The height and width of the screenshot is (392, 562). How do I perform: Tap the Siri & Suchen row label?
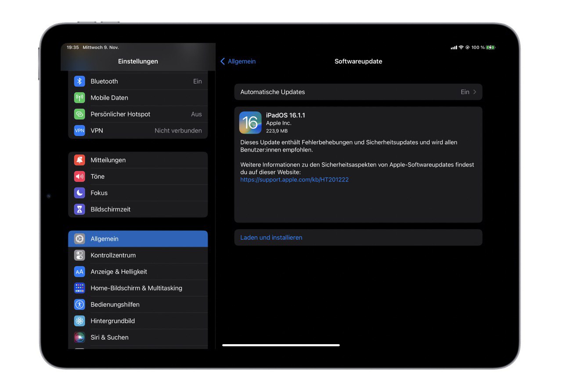pyautogui.click(x=109, y=337)
